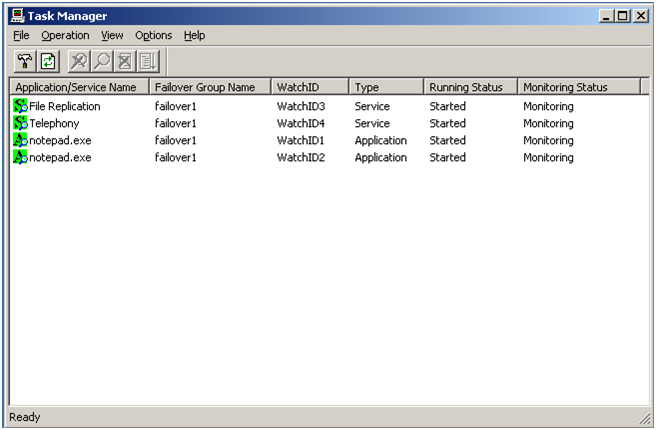This screenshot has height=430, width=656.
Task: Open the File menu
Action: click(x=21, y=35)
